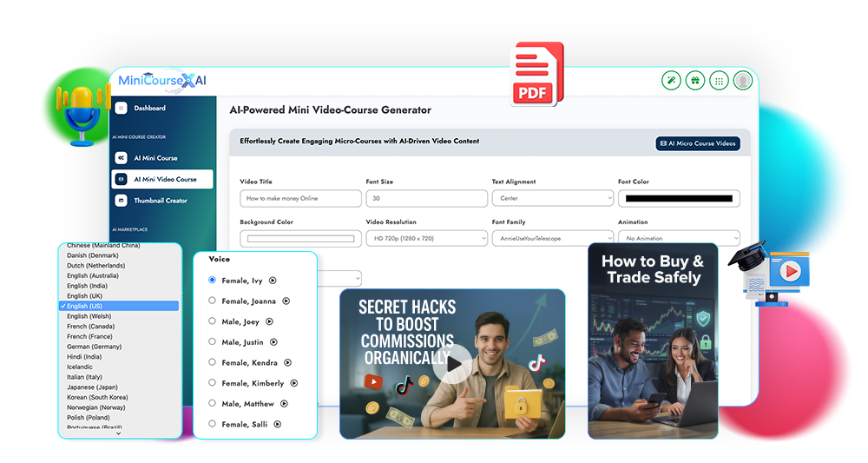
Task: Play voice preview for Male, Joey
Action: click(x=270, y=321)
